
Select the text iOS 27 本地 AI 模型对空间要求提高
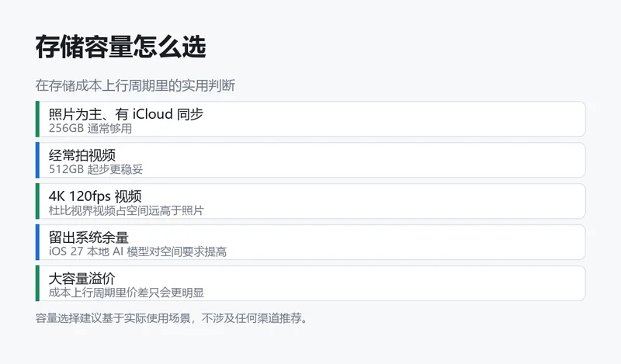(x=138, y=251)
